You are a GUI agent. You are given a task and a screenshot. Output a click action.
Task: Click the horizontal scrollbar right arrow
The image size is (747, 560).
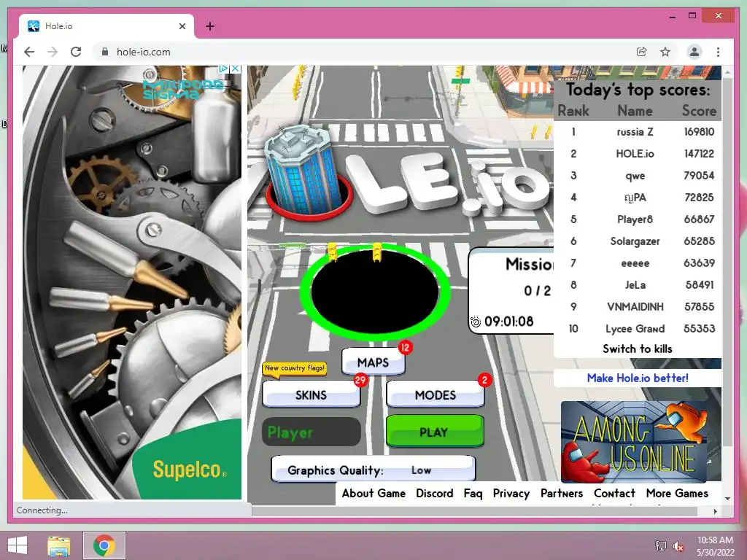pyautogui.click(x=715, y=511)
